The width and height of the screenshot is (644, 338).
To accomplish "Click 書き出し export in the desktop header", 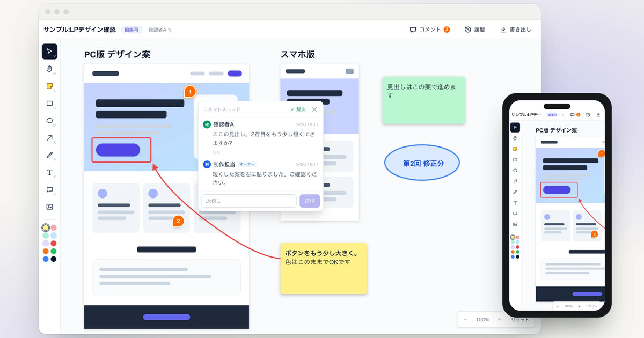I will coord(515,30).
